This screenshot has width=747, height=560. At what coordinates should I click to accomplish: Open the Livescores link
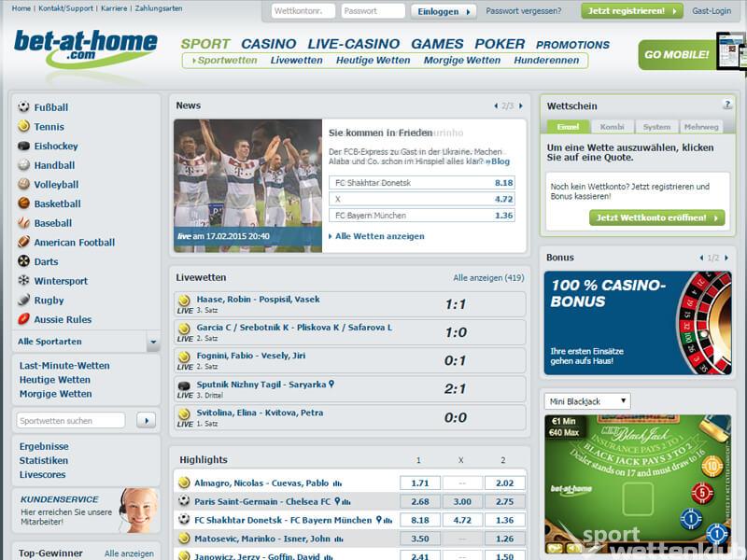pyautogui.click(x=42, y=474)
